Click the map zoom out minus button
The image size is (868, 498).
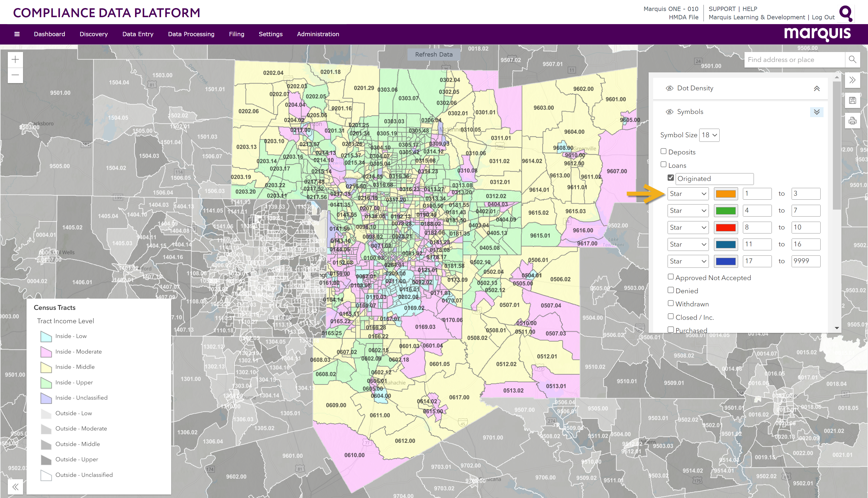pos(15,75)
